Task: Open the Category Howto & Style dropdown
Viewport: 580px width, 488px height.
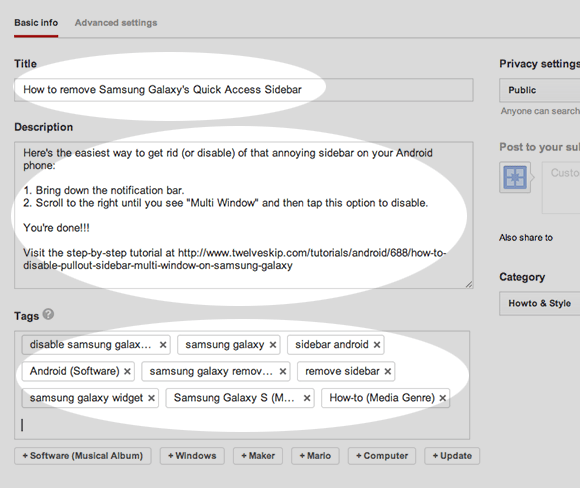Action: pyautogui.click(x=539, y=303)
